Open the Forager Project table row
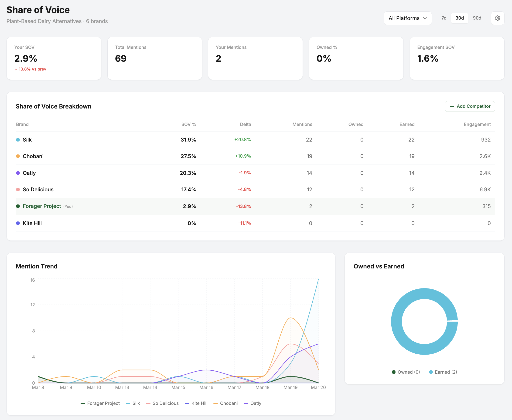 click(42, 206)
